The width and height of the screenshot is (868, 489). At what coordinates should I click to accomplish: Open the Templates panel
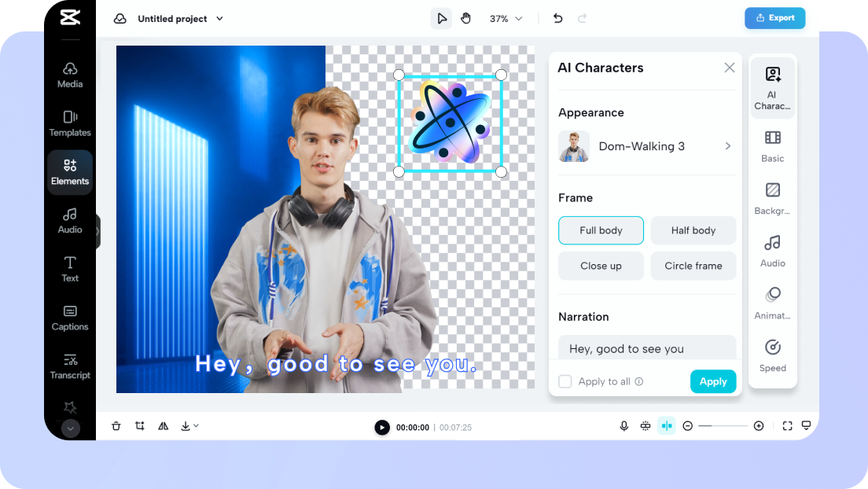click(x=70, y=123)
